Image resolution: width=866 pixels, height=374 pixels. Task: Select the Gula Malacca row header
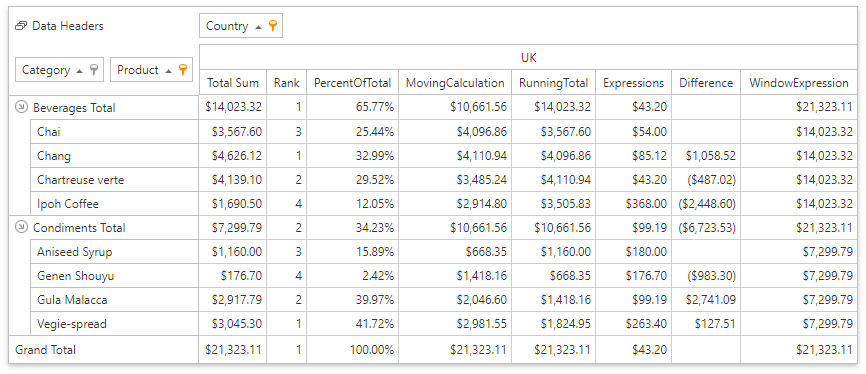click(114, 300)
